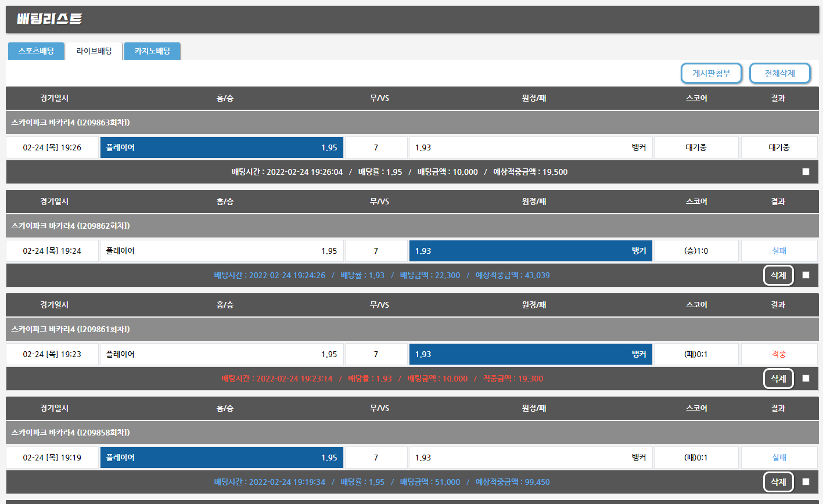Remove the 51,000 bet using 삭제

[x=778, y=482]
